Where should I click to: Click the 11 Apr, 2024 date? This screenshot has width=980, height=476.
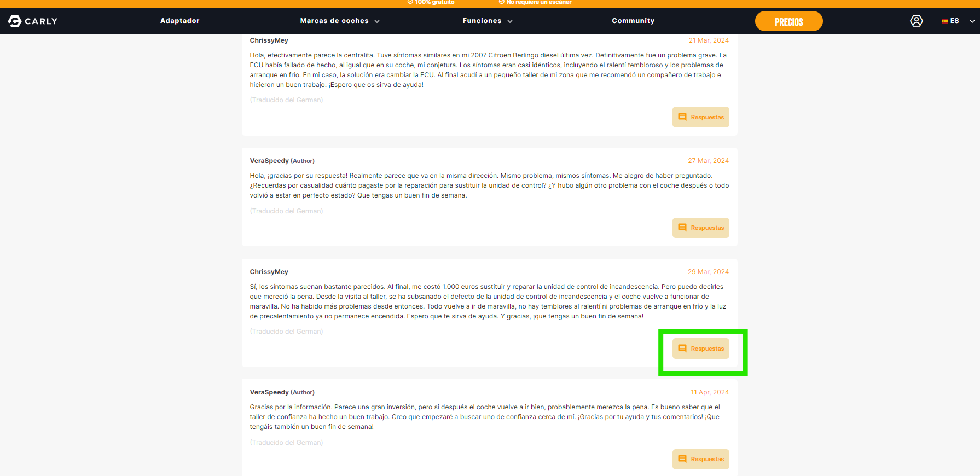tap(710, 392)
